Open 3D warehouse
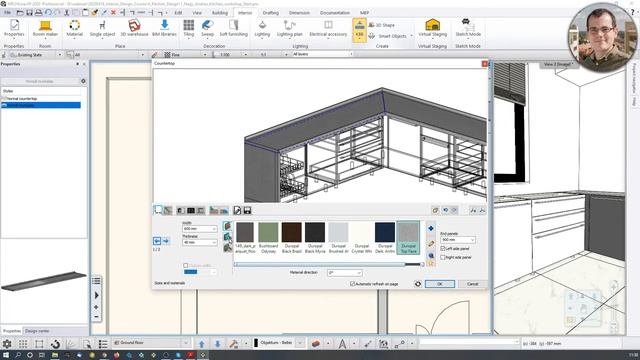 coord(134,28)
